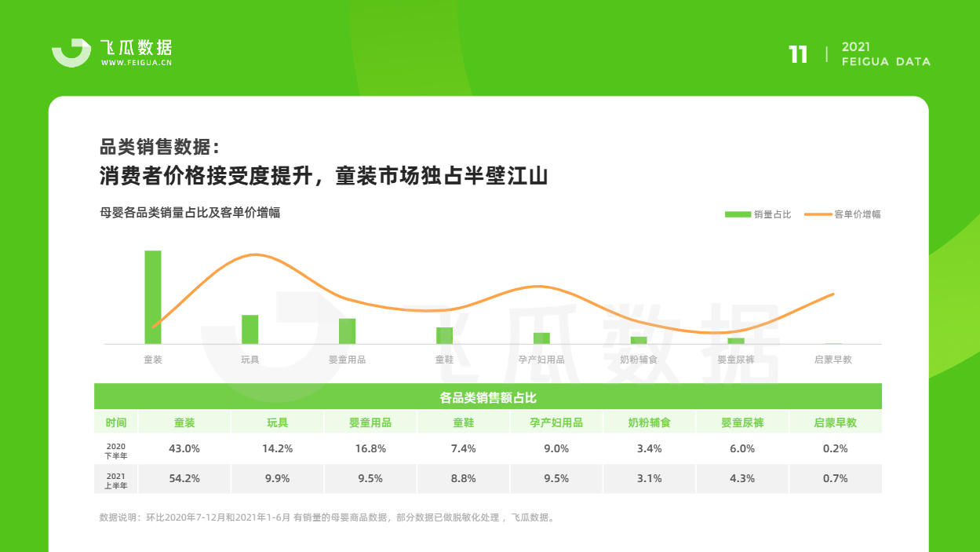
Task: Select the heading 品类销售数据：
Action: (161, 147)
